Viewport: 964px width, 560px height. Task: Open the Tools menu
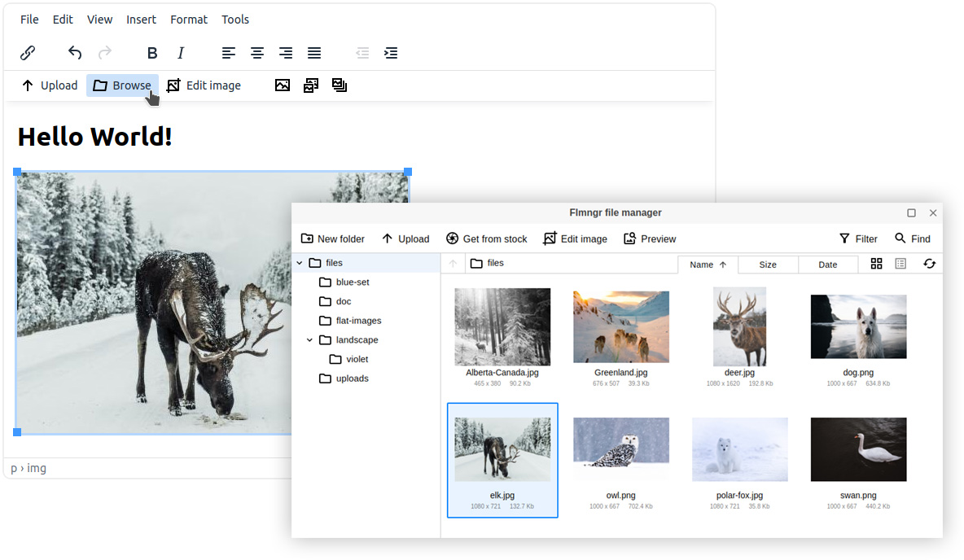(235, 20)
